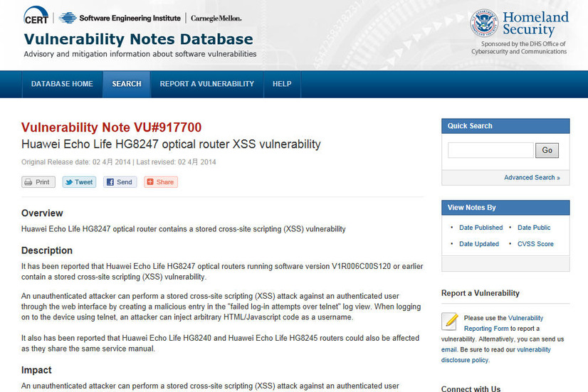Click the plus icon on Share button
The height and width of the screenshot is (392, 588).
click(x=150, y=181)
